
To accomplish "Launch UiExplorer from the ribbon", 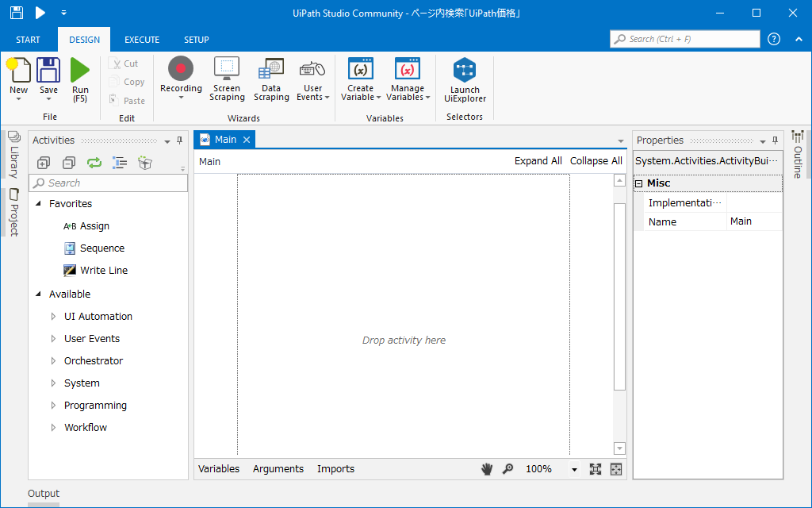I will (x=465, y=70).
